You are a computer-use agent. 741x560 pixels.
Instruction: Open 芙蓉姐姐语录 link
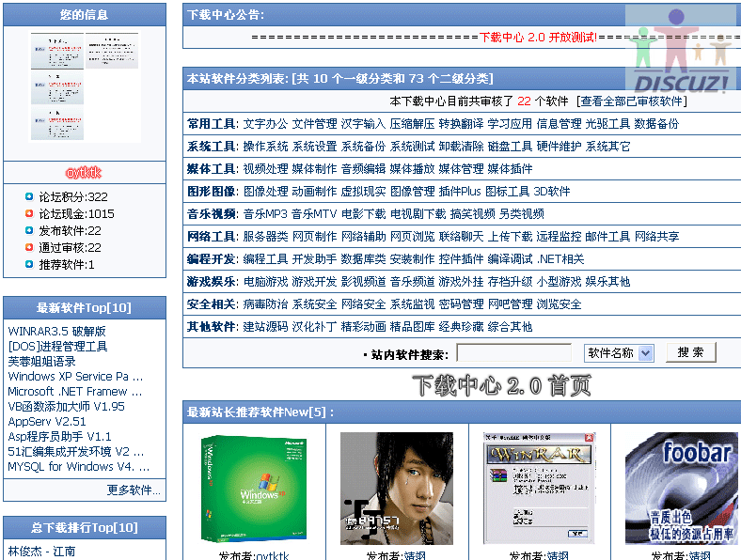tap(41, 362)
